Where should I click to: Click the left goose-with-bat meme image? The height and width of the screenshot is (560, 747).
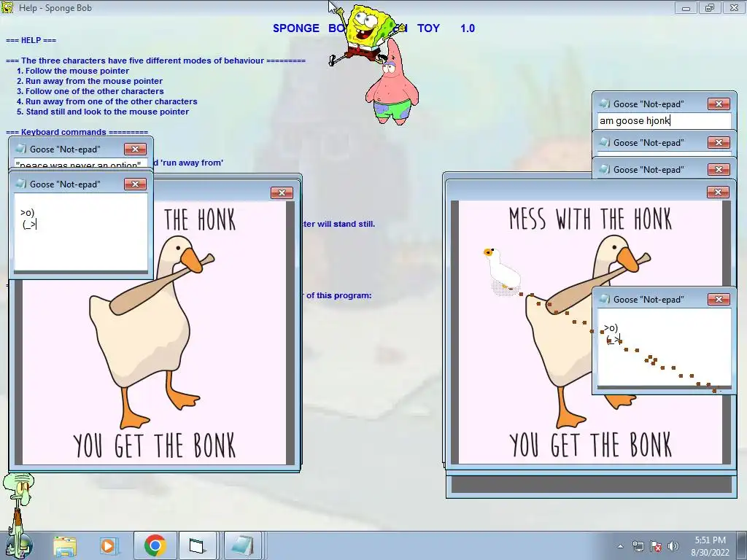(155, 332)
